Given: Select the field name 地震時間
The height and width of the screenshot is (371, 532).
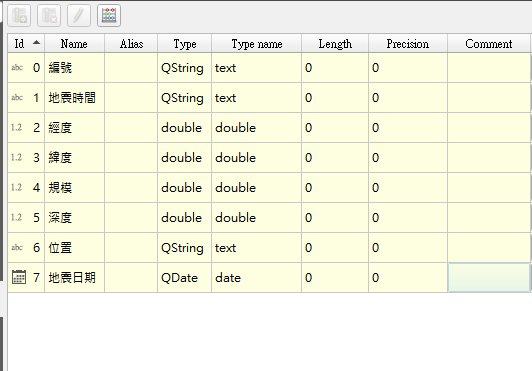Looking at the screenshot, I should click(72, 98).
